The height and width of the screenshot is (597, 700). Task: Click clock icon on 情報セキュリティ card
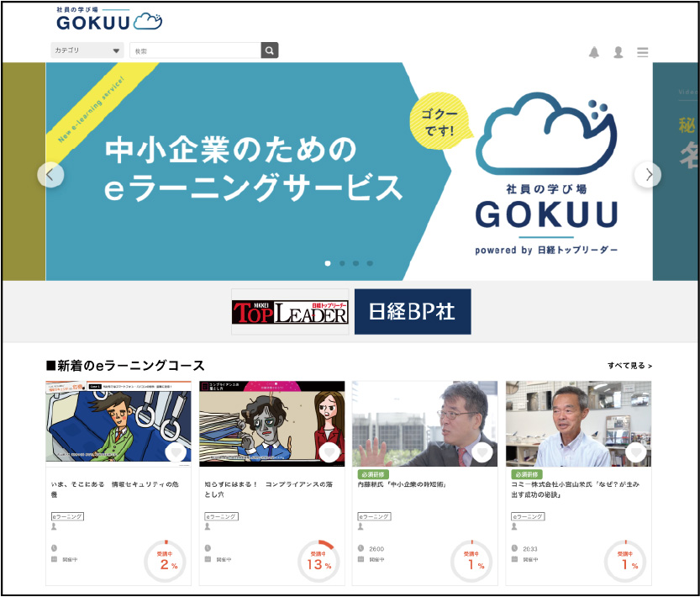[54, 548]
